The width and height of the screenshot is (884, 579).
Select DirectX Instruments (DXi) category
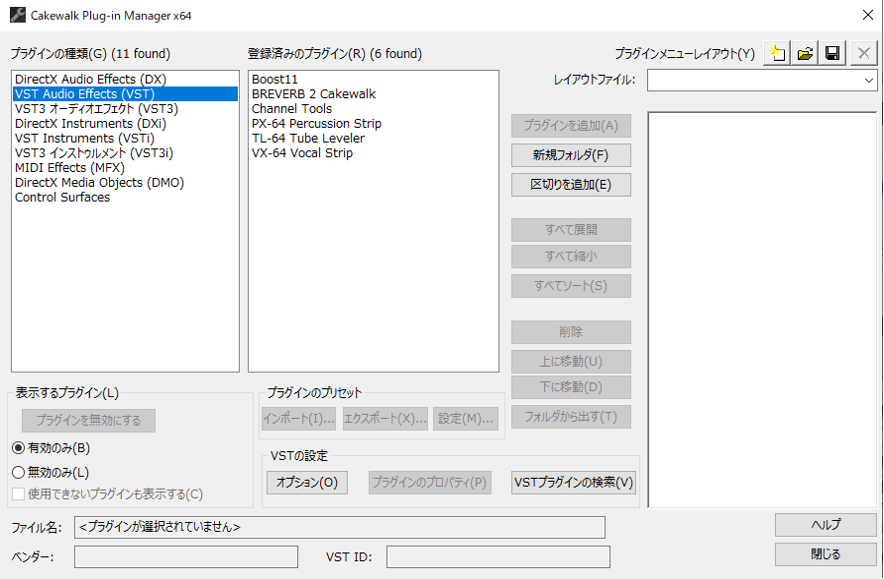click(x=90, y=123)
